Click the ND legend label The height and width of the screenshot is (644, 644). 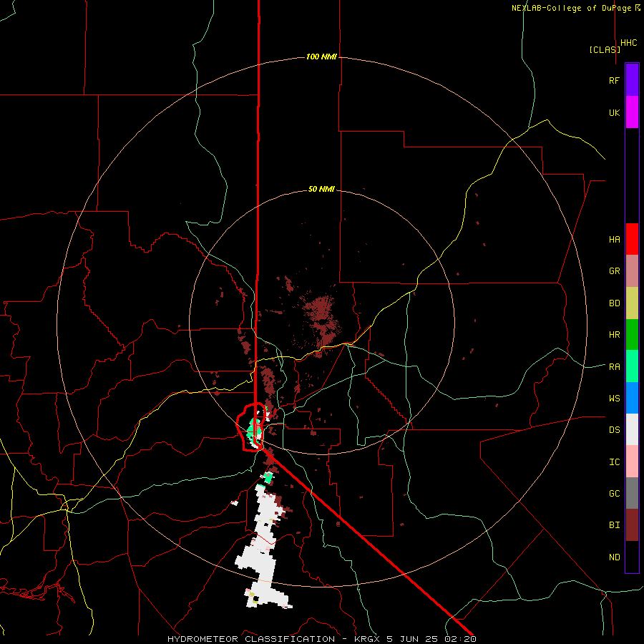(614, 557)
